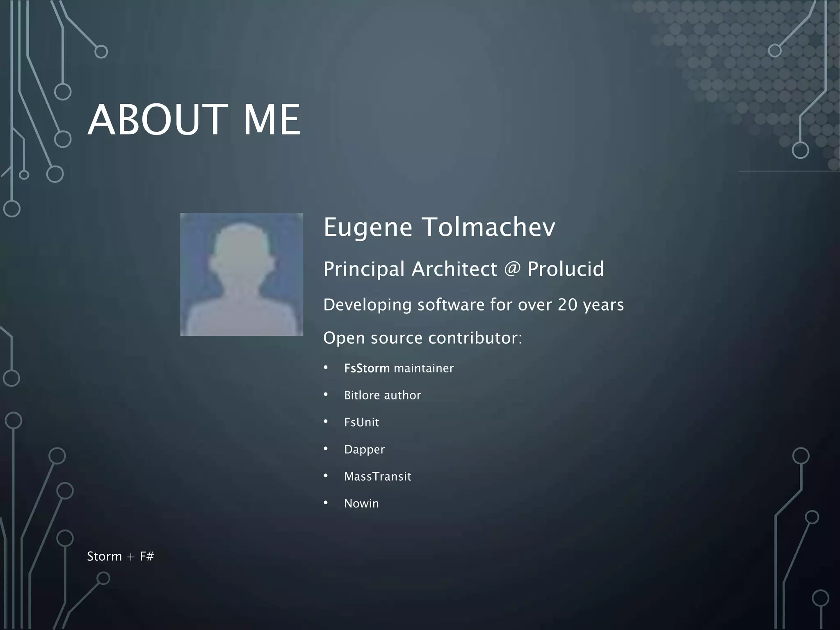This screenshot has height=630, width=840.
Task: Click the Open source contributor heading
Action: [x=422, y=338]
